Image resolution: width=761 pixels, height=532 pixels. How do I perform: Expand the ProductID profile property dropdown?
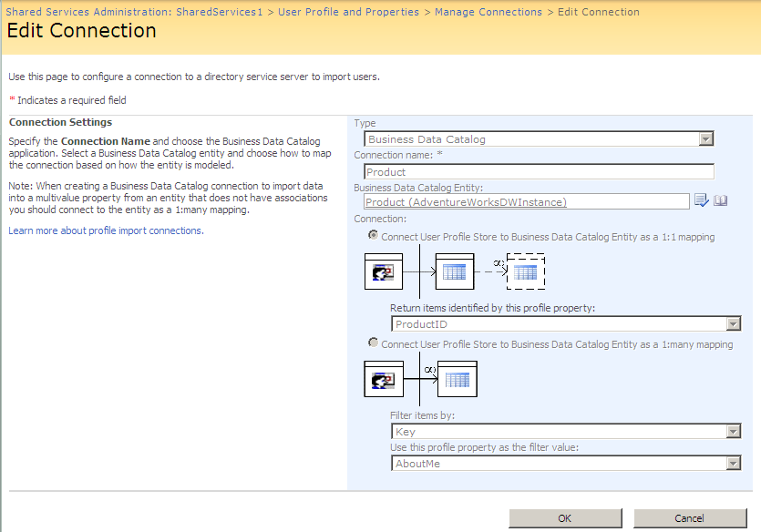565,324
